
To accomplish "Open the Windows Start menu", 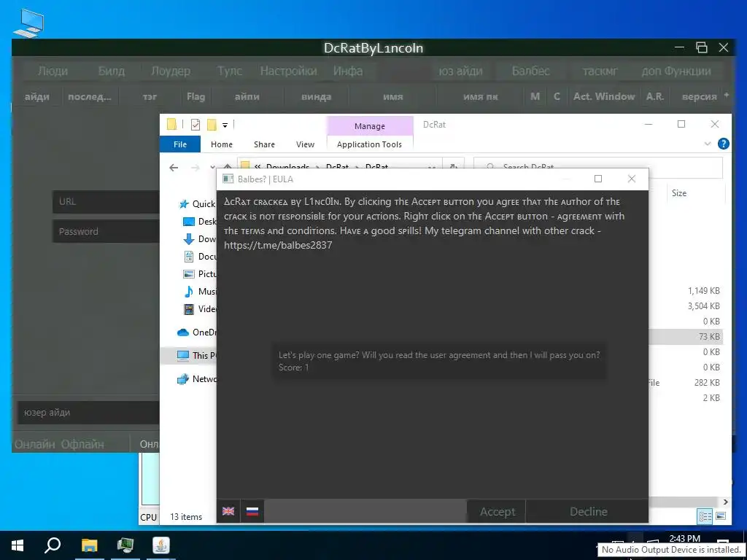I will (x=18, y=545).
